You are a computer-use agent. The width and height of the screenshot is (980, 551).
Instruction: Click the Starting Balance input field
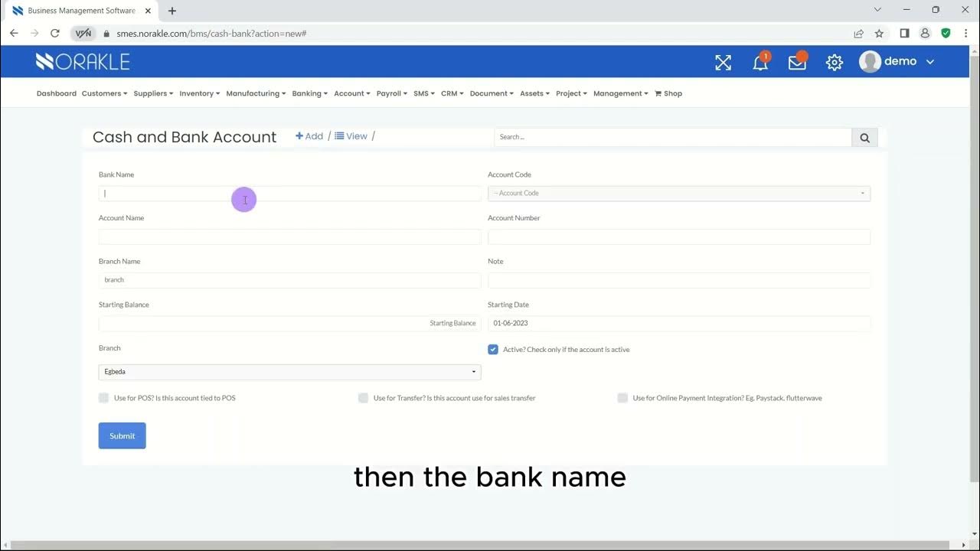(289, 324)
